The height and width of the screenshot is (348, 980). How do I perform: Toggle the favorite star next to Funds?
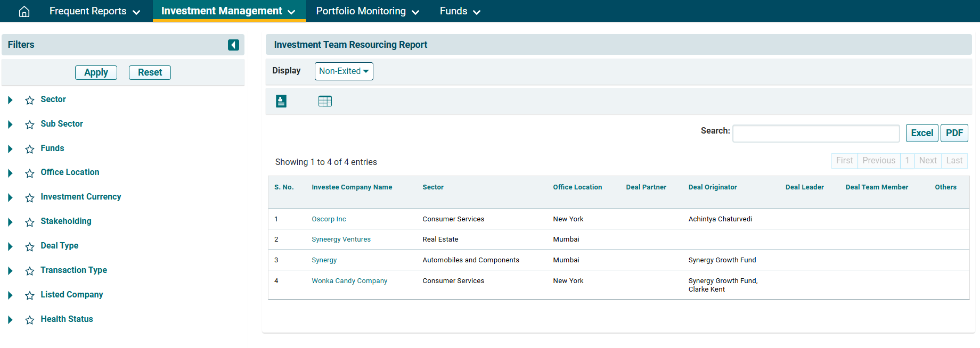[x=30, y=149]
